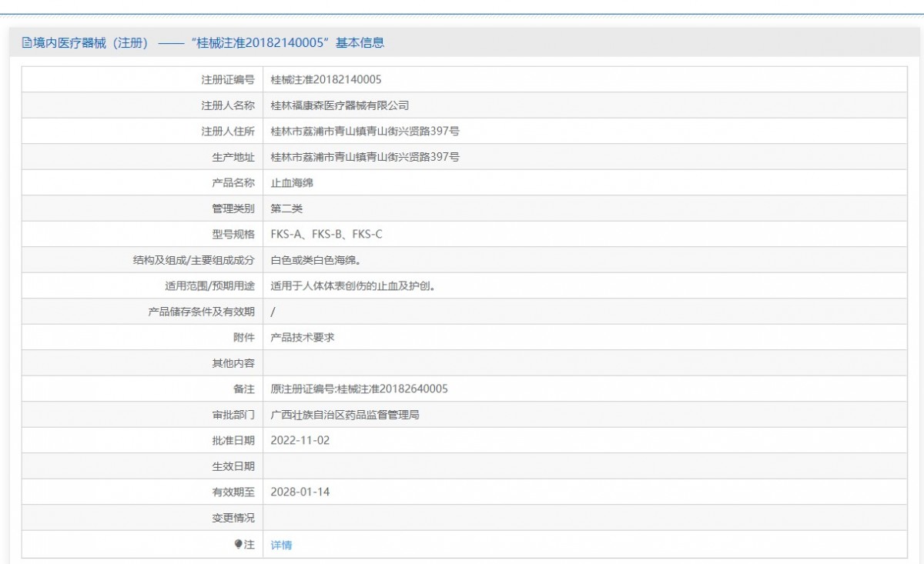Viewport: 924px width, 564px height.
Task: Click intended use value 适用于人体体表创伤的止血及护创。
Action: click(x=354, y=286)
